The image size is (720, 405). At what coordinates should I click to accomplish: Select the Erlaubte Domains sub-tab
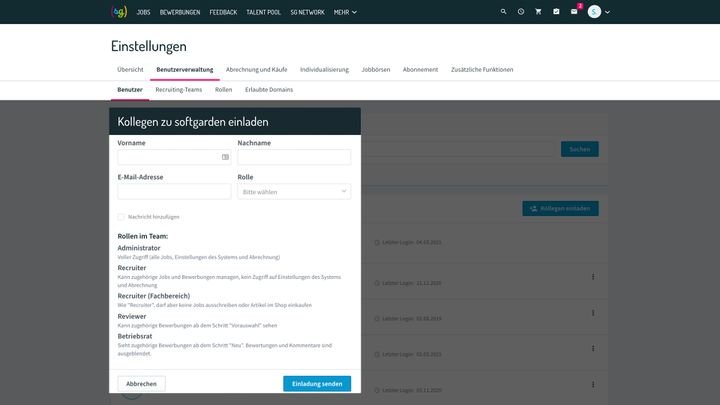point(269,90)
